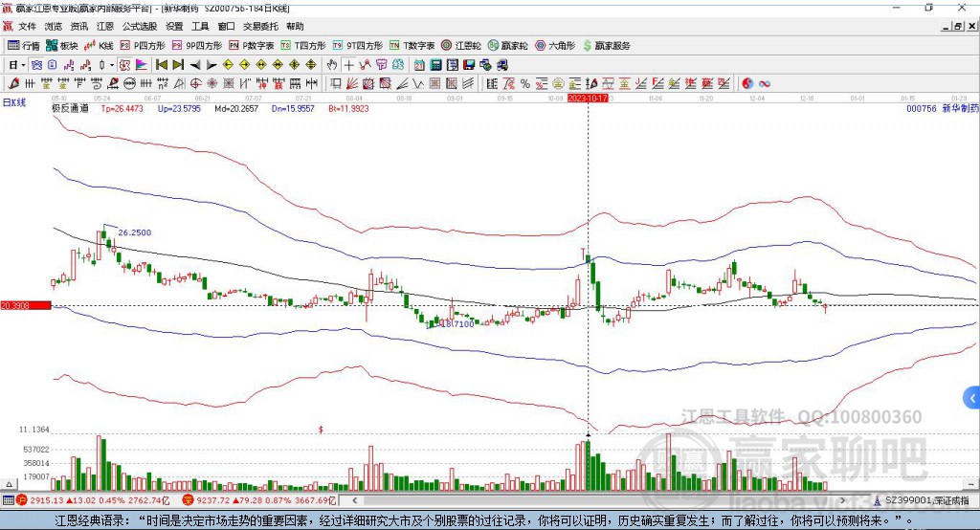Click the Up=23.5795 indicator value
Viewport: 980px width, 530px height.
(179, 108)
